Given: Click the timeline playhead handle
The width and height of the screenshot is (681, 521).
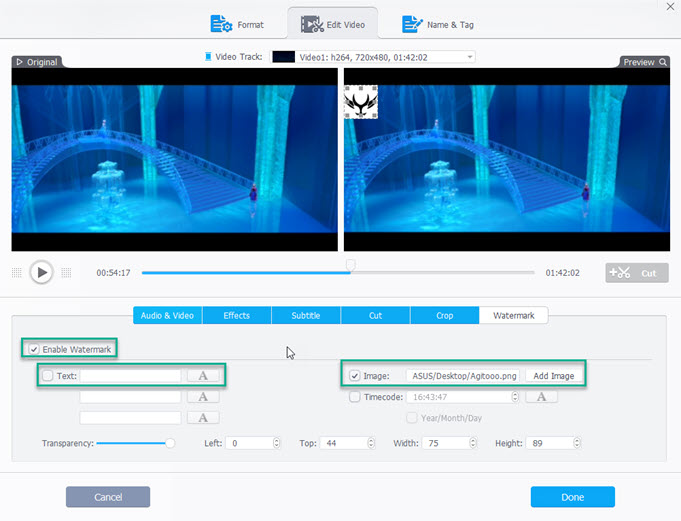Looking at the screenshot, I should point(350,264).
